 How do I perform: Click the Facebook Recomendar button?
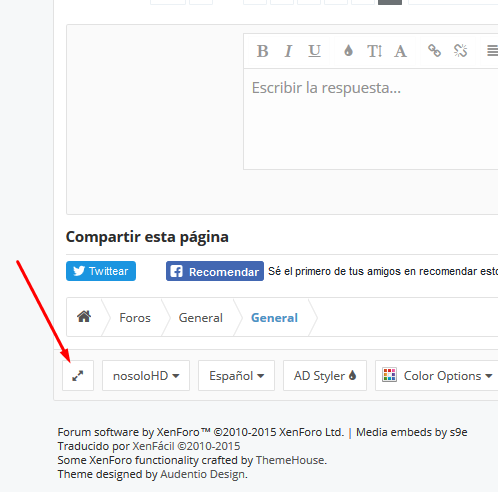[x=215, y=271]
